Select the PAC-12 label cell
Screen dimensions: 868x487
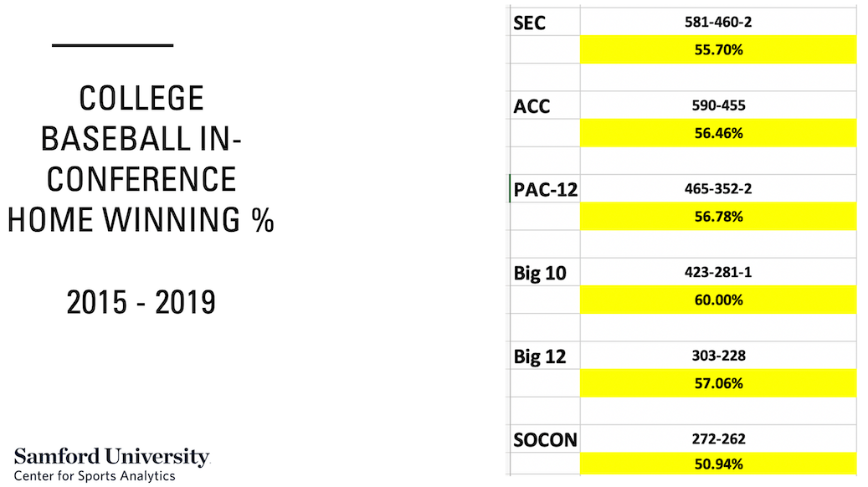coord(544,189)
